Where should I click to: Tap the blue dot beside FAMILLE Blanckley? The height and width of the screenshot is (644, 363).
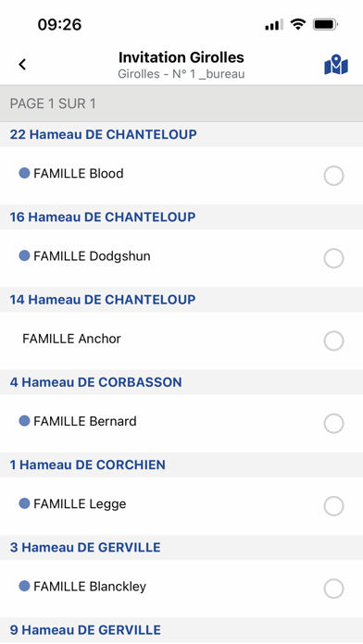pyautogui.click(x=24, y=586)
